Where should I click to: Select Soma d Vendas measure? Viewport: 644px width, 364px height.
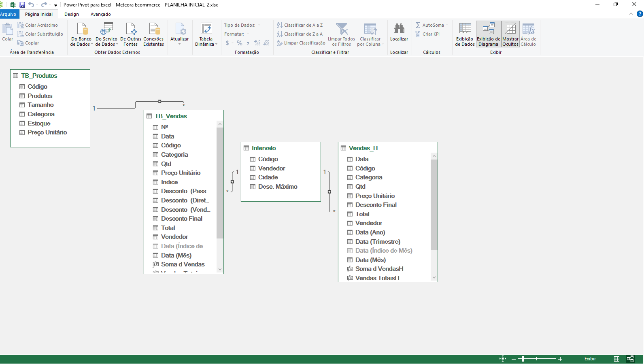[x=183, y=264]
